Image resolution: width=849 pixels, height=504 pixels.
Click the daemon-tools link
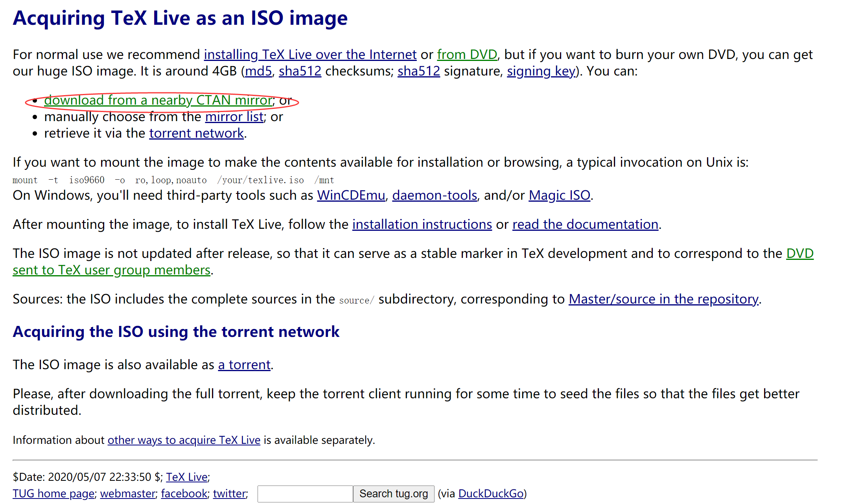[x=434, y=195]
